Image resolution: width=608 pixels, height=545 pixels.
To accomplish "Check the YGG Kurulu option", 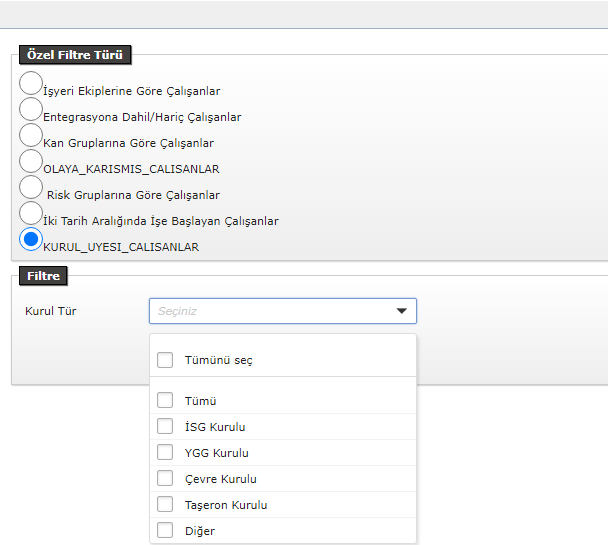I will [x=165, y=453].
